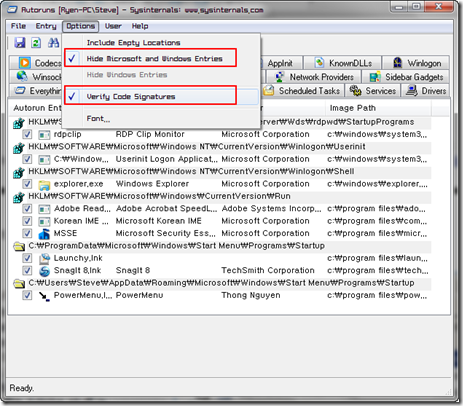Uncheck the PowerMenu entry checkbox
The height and width of the screenshot is (406, 463).
pyautogui.click(x=27, y=295)
